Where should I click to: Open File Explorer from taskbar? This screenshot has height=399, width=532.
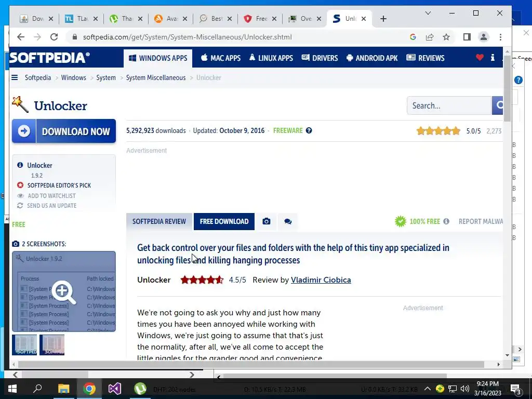coord(63,389)
